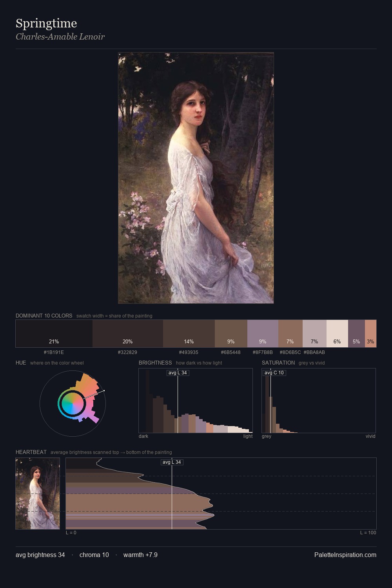Click hex label #493935
The image size is (392, 588).
pyautogui.click(x=189, y=352)
